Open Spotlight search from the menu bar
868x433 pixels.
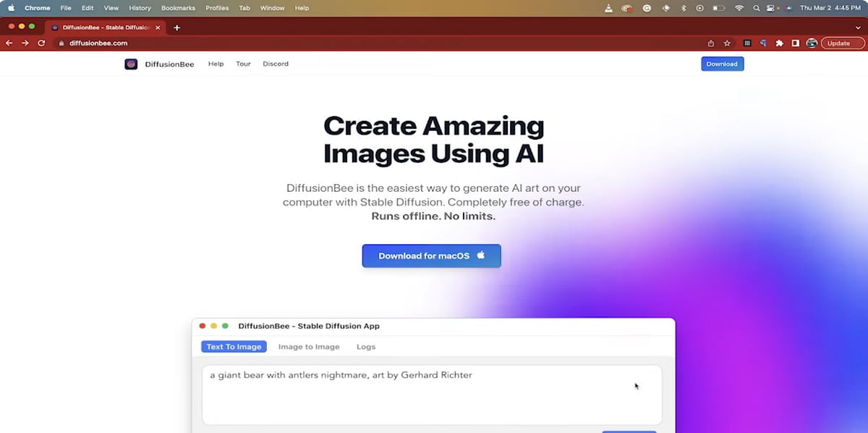point(757,8)
